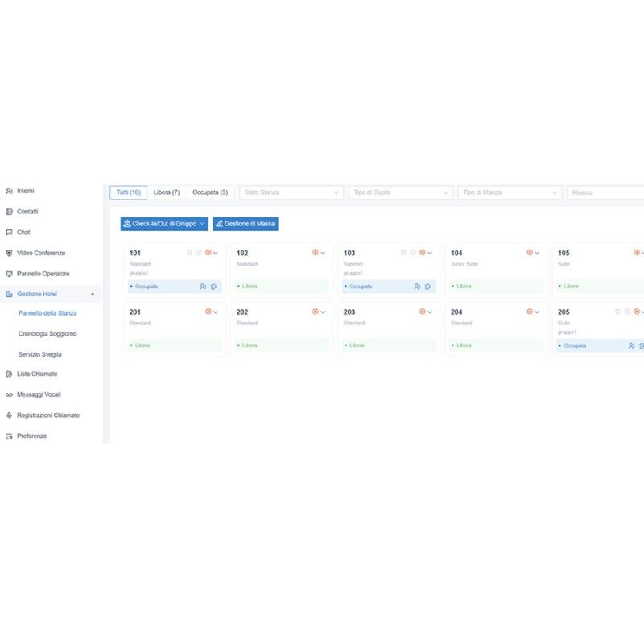The width and height of the screenshot is (644, 644).
Task: Click the Check-In/Out di Gruppo button
Action: coord(164,224)
